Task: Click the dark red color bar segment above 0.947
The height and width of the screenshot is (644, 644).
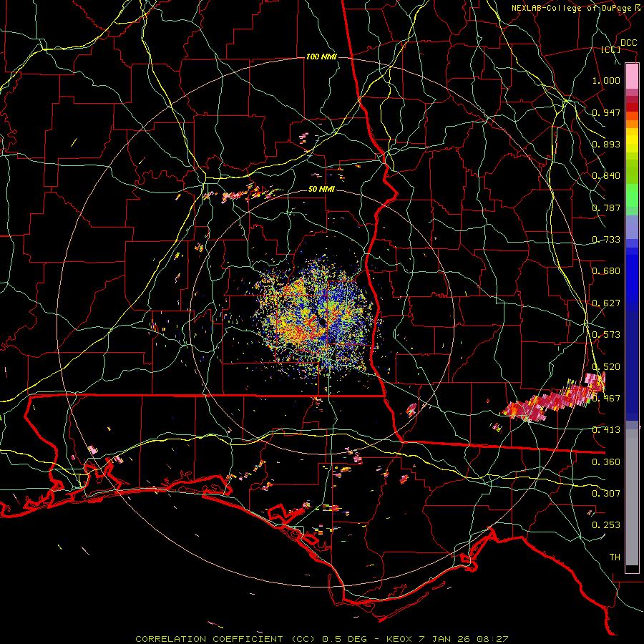Action: click(x=632, y=107)
